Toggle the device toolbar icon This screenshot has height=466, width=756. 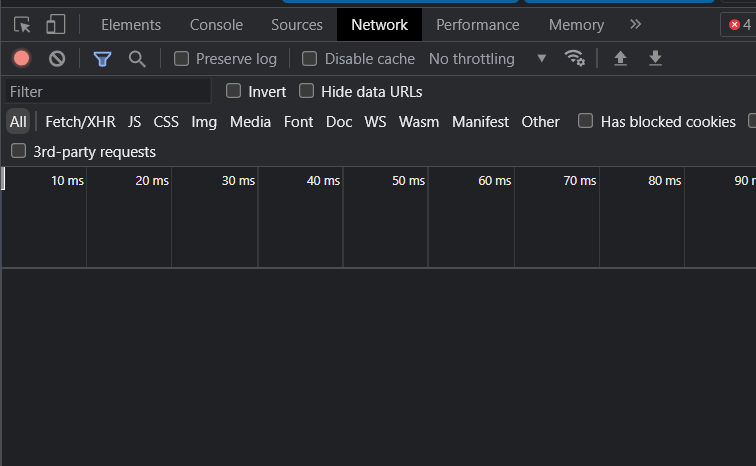coord(56,25)
